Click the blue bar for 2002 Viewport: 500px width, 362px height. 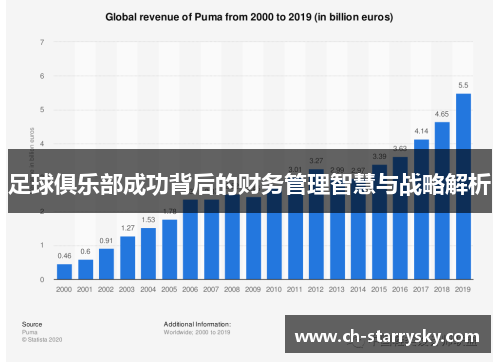[106, 264]
